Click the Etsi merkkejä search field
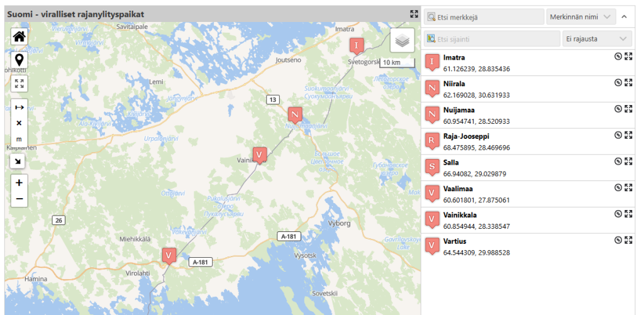Image resolution: width=644 pixels, height=315 pixels. pos(484,17)
